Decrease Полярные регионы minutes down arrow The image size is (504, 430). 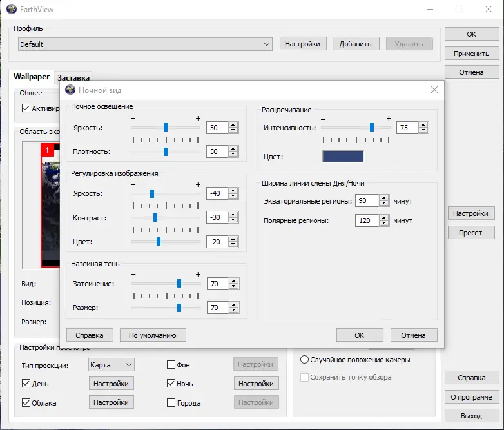(384, 223)
